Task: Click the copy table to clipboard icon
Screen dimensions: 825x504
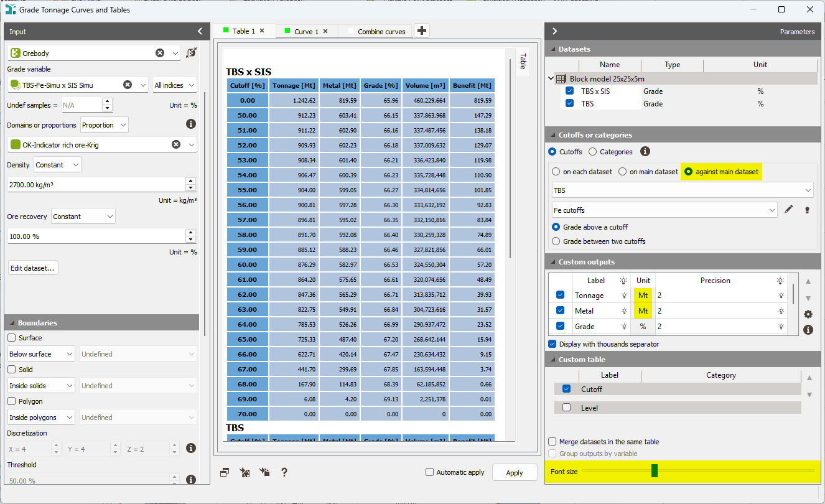Action: [224, 472]
